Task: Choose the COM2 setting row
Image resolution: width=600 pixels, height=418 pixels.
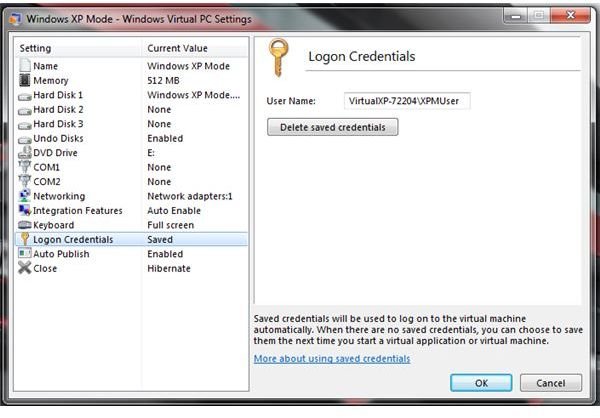Action: pos(131,181)
